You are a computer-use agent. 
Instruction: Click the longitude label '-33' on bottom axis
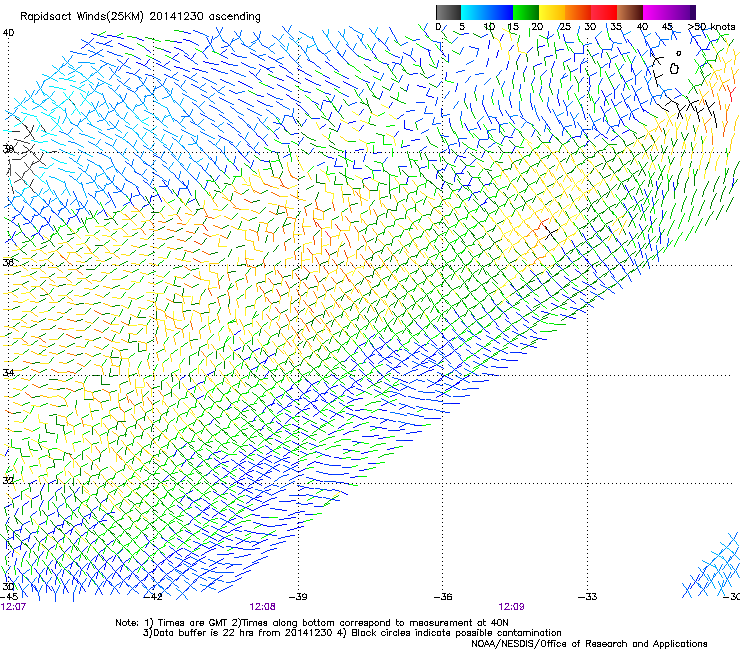tap(588, 597)
